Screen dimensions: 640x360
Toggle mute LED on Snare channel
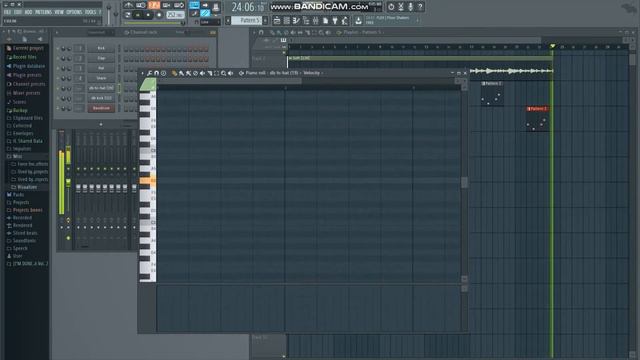coord(58,78)
